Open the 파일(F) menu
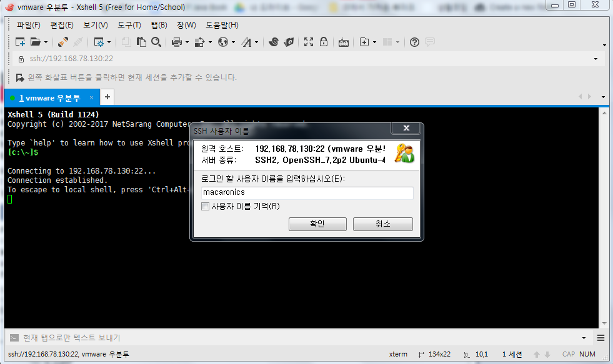The width and height of the screenshot is (613, 364). click(x=29, y=25)
